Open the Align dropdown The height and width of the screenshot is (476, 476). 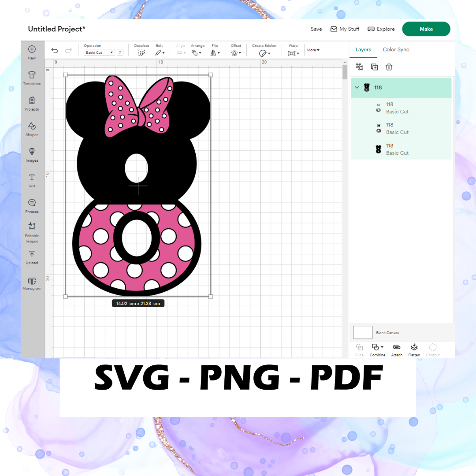click(181, 53)
